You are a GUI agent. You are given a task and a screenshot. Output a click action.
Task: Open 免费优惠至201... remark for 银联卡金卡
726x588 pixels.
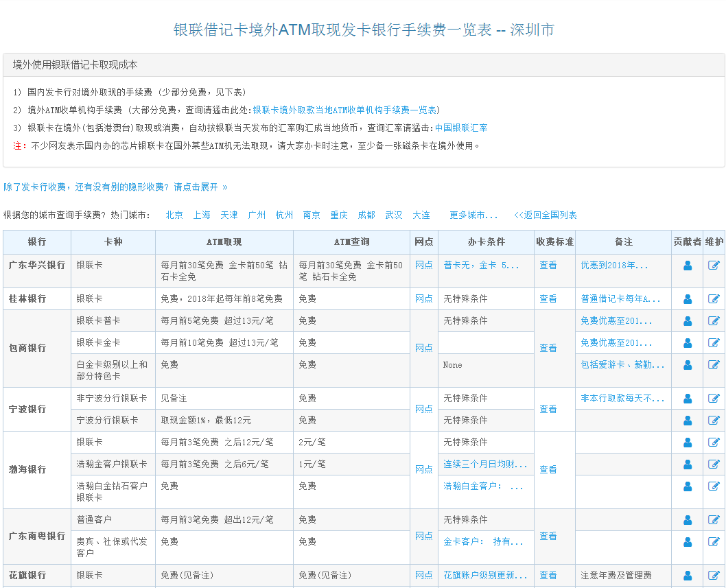[616, 343]
